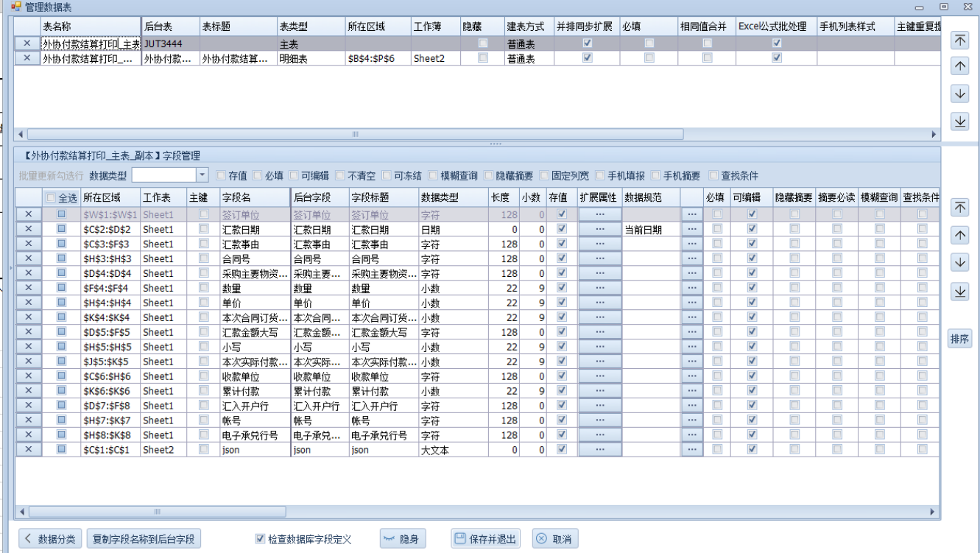Click move-to-top arrow beside the upper table

pyautogui.click(x=959, y=40)
